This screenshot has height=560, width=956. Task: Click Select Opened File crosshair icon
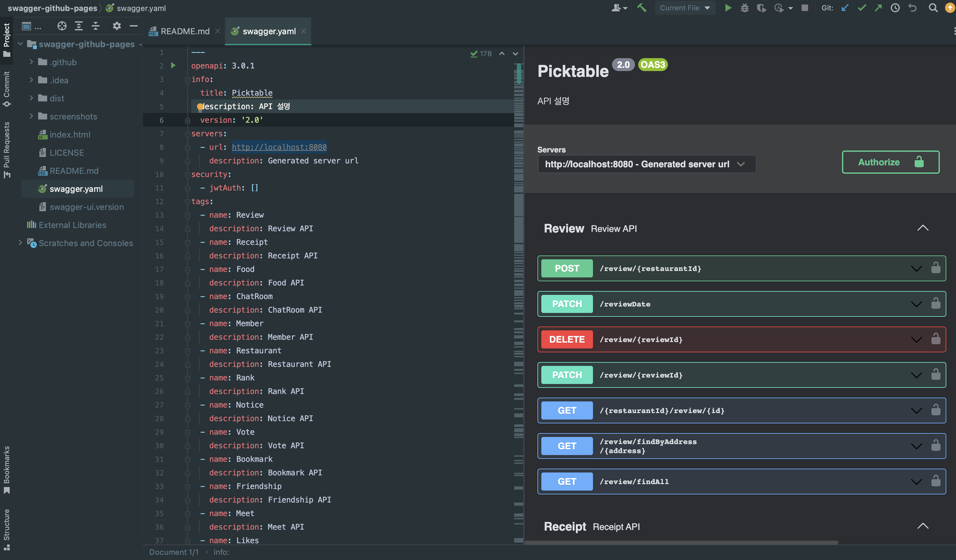coord(62,26)
